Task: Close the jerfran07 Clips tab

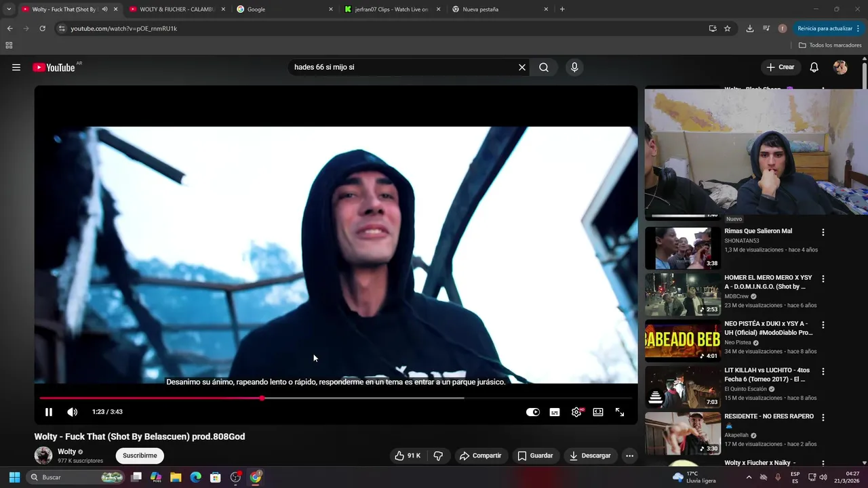Action: pyautogui.click(x=438, y=9)
